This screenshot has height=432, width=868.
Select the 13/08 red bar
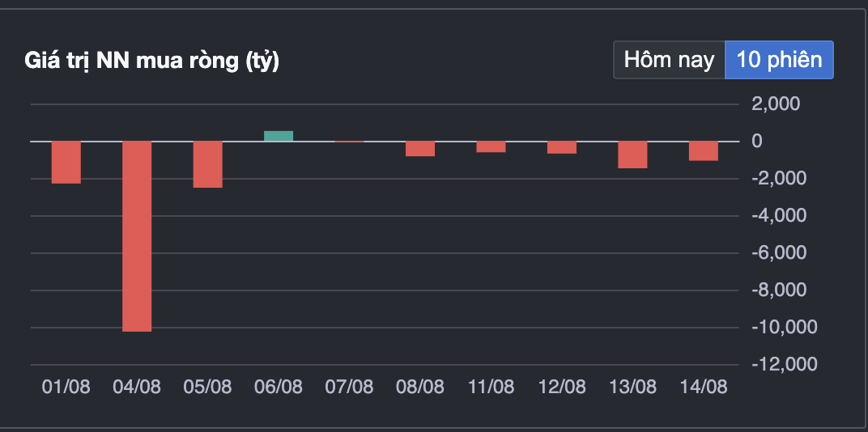click(x=632, y=155)
